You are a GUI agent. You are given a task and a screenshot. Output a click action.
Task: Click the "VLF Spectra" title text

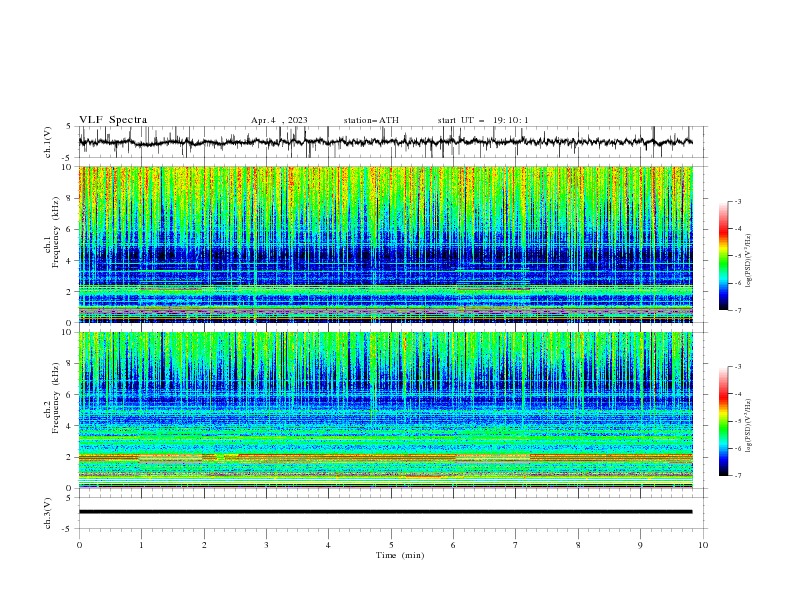pyautogui.click(x=113, y=120)
